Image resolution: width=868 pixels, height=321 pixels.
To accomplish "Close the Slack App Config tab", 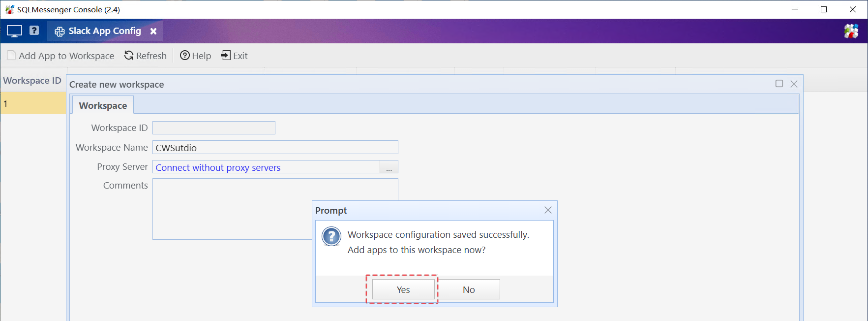I will [153, 31].
